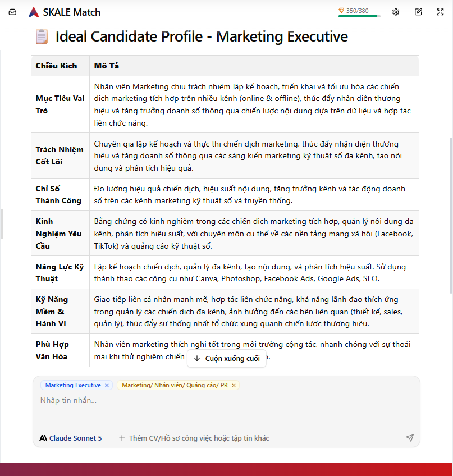Click the left sidebar collapse handle
This screenshot has height=476, width=453.
point(2,224)
